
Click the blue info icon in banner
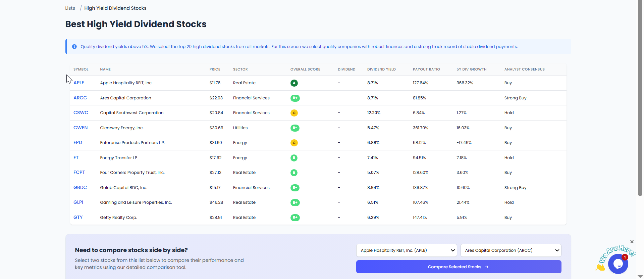point(74,47)
